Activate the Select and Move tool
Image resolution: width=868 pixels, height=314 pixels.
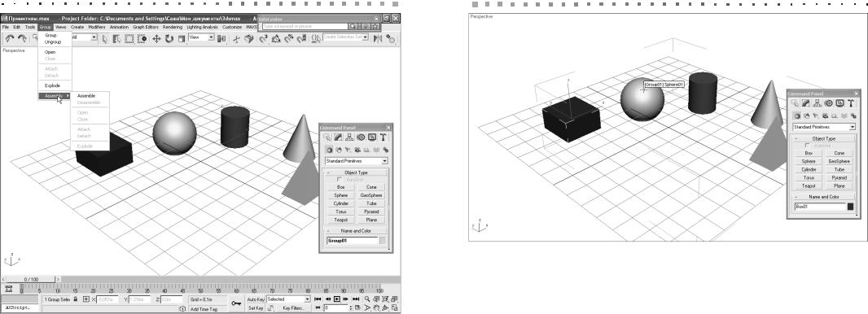point(156,39)
